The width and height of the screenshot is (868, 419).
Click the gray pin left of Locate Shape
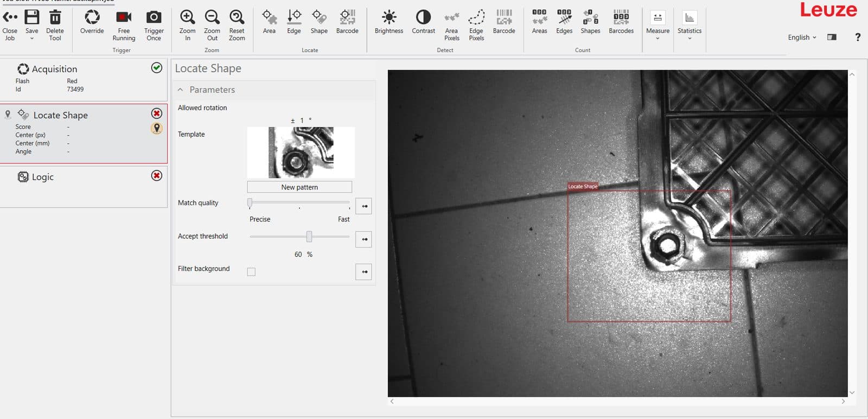(x=8, y=115)
